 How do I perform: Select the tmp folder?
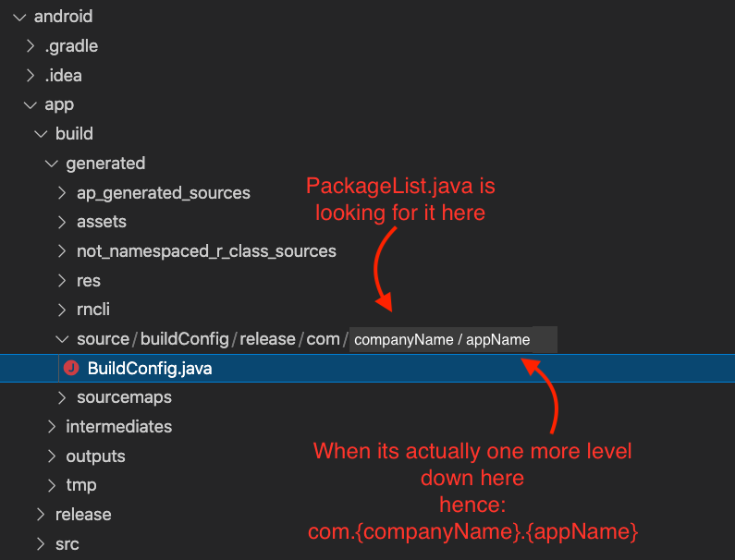(81, 485)
